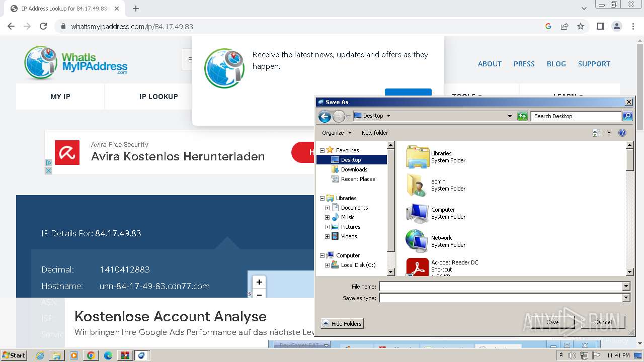
Task: Select the Computer system folder icon
Action: [x=418, y=213]
